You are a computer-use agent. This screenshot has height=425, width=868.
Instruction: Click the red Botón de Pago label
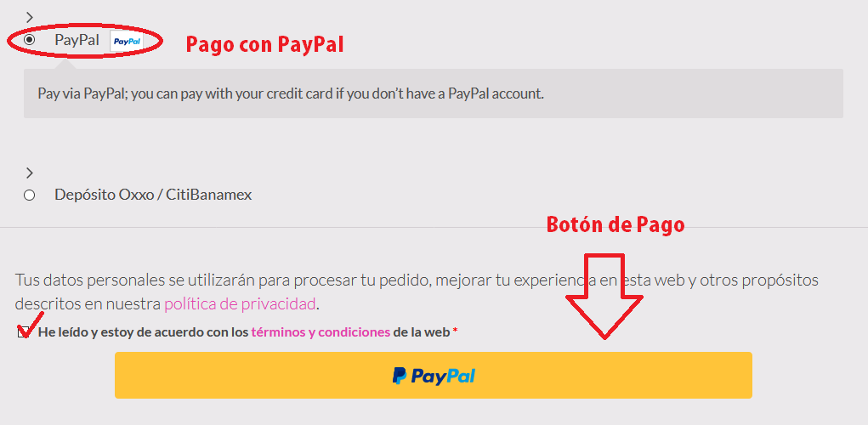[x=616, y=224]
